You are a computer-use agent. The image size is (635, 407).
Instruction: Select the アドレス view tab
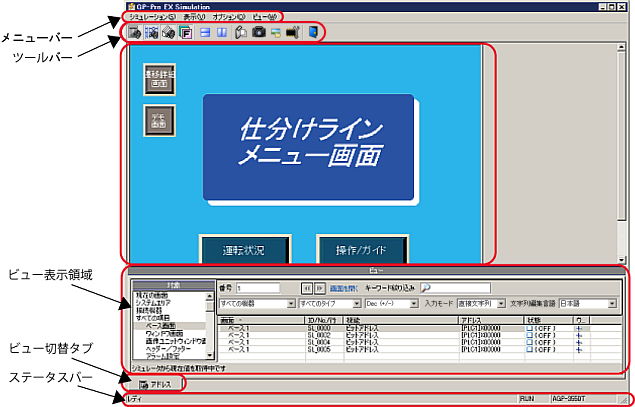click(155, 384)
